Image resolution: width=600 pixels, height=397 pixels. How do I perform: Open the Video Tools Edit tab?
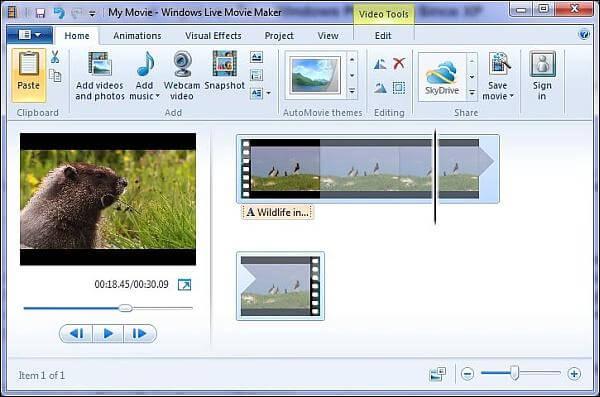coord(383,36)
